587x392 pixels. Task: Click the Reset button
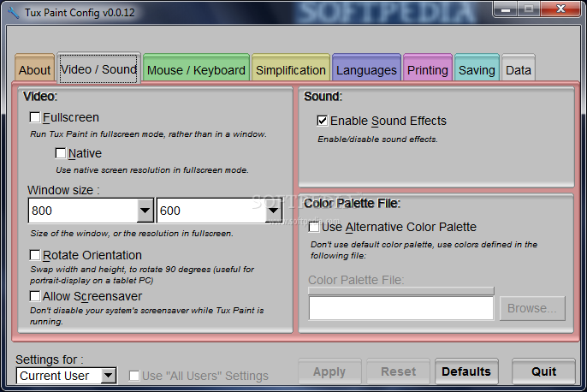pos(399,371)
